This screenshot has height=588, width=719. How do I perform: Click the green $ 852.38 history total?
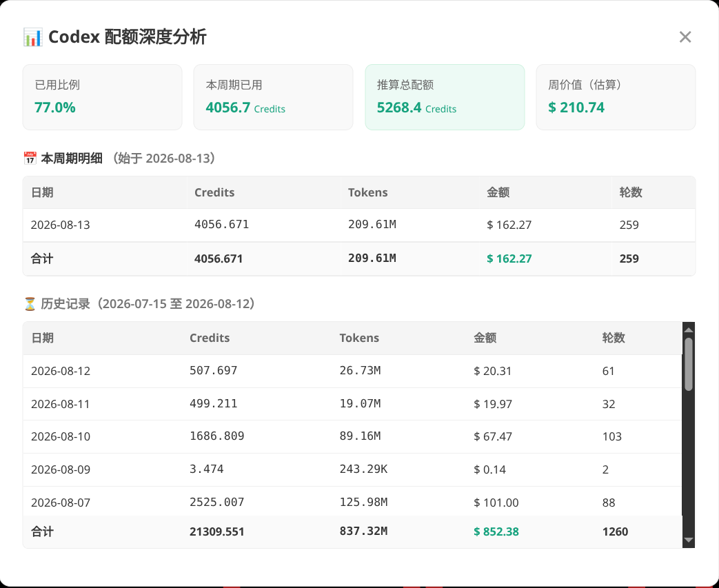pyautogui.click(x=496, y=532)
